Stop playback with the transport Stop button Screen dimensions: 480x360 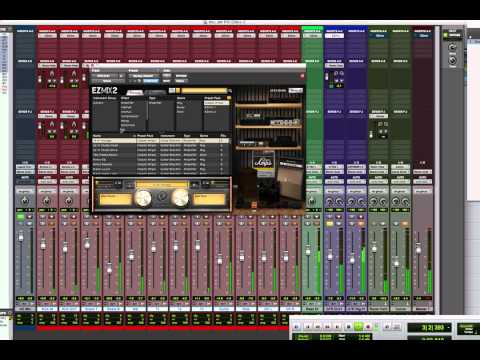coord(348,327)
